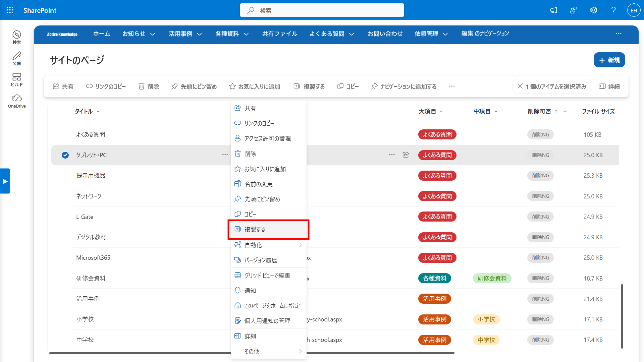Open the settings gear icon
The image size is (644, 362).
click(593, 10)
